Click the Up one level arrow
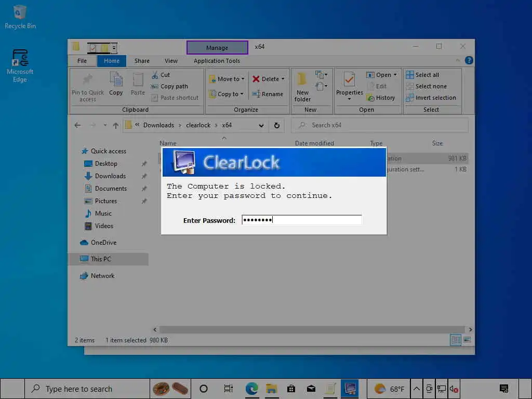This screenshot has width=532, height=399. 116,125
